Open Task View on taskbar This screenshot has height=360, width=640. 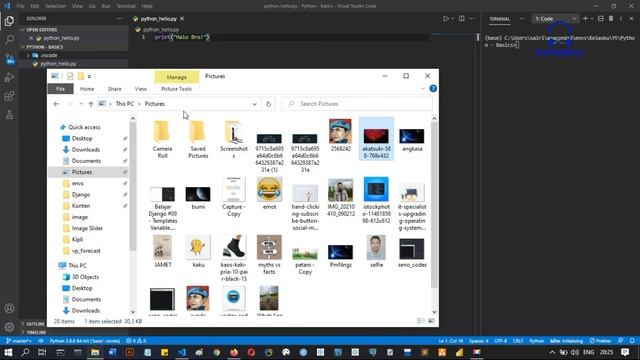pyautogui.click(x=42, y=352)
